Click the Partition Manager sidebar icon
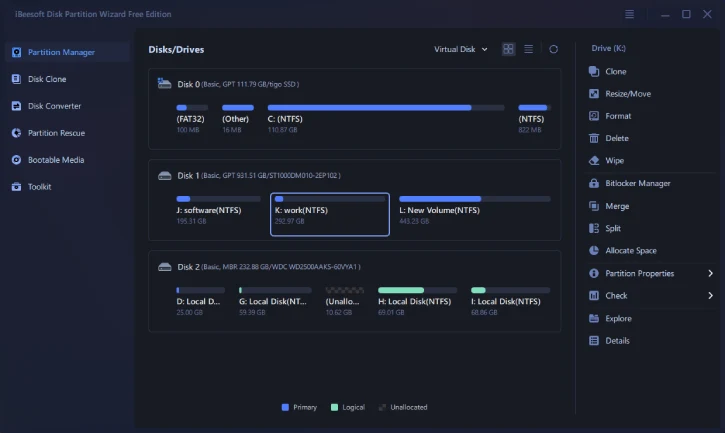 [x=16, y=52]
